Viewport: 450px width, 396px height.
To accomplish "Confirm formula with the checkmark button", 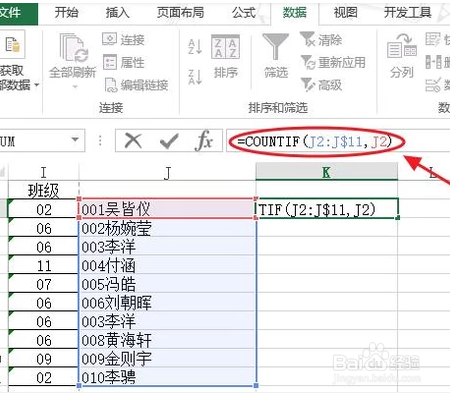I will tap(169, 141).
